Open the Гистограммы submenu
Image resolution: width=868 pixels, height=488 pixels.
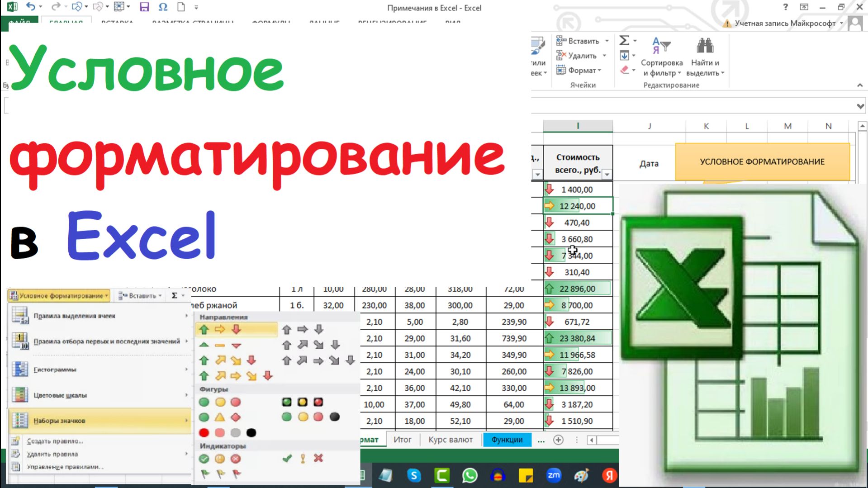[x=100, y=370]
